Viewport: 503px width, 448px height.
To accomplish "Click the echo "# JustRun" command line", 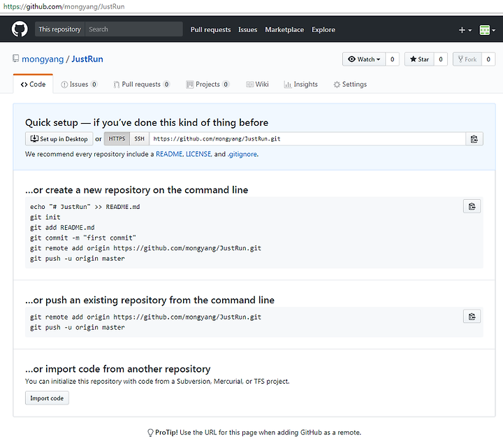I will (x=85, y=207).
